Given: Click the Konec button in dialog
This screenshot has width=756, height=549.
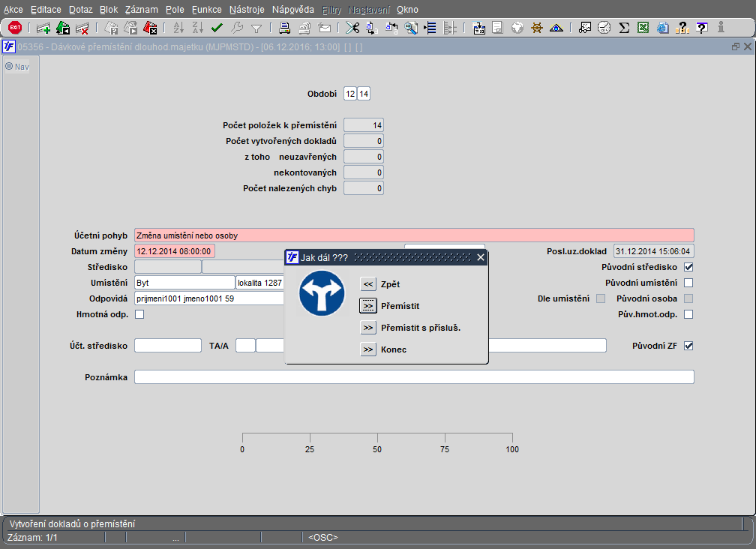Looking at the screenshot, I should [367, 349].
